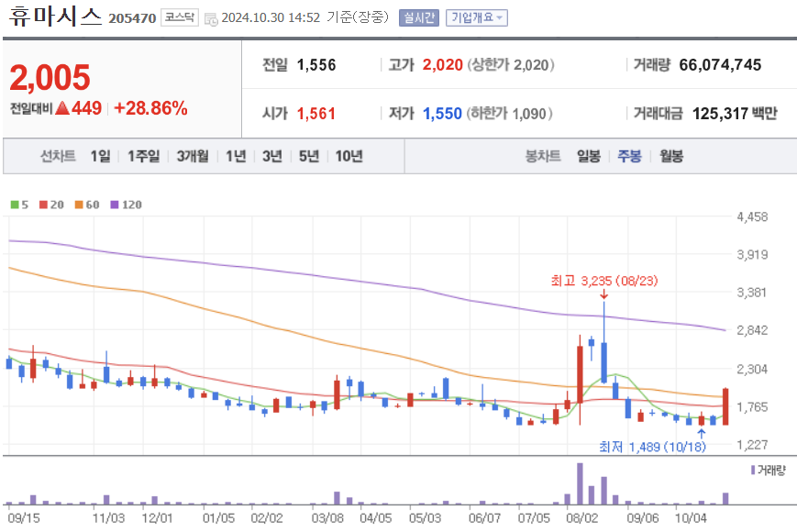797x532 pixels.
Task: Click the low price 1,550 in blue
Action: pos(442,114)
